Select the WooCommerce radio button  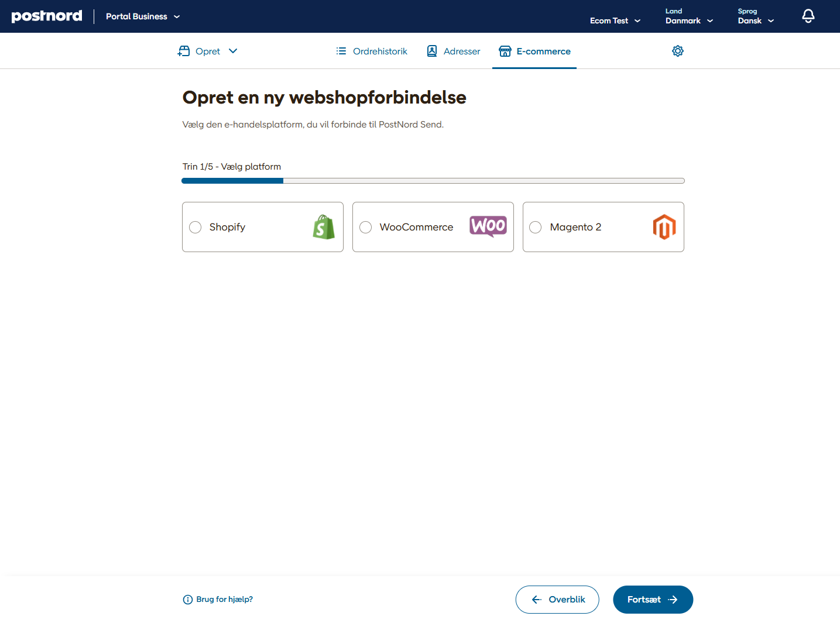(x=366, y=227)
